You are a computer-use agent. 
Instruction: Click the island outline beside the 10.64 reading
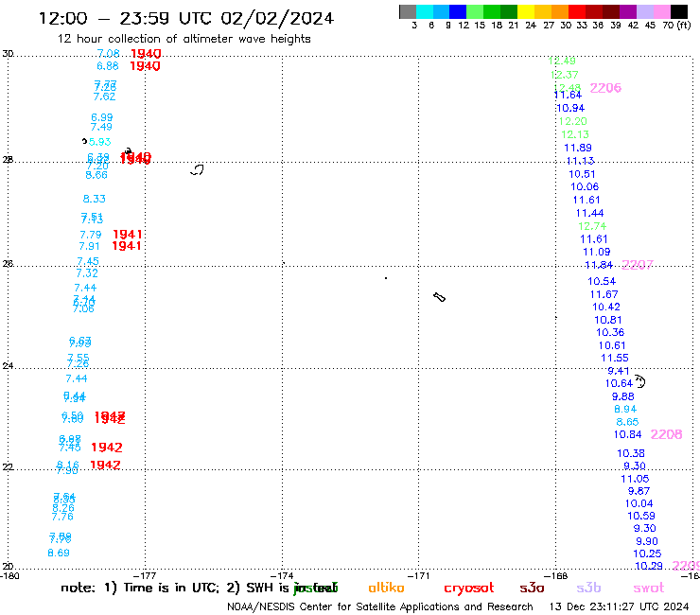(640, 381)
